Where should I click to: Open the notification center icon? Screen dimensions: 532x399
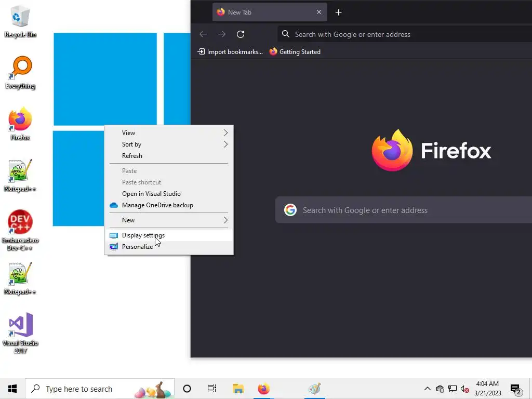click(516, 390)
